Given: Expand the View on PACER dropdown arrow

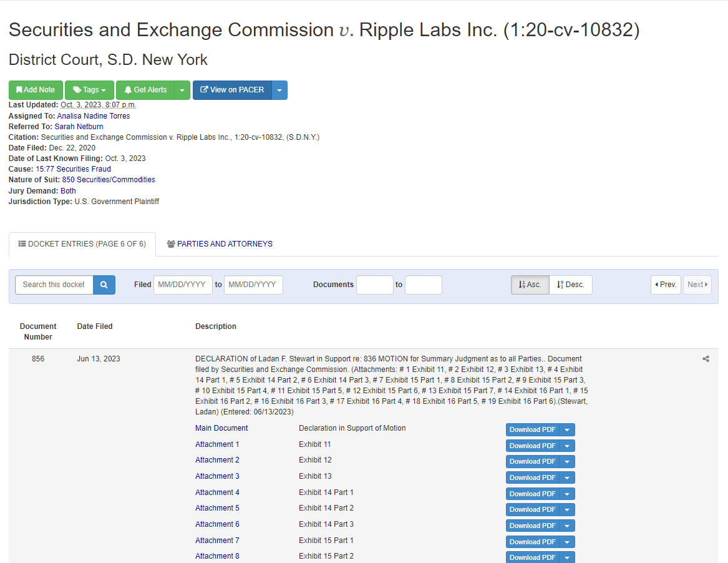Looking at the screenshot, I should (x=279, y=90).
